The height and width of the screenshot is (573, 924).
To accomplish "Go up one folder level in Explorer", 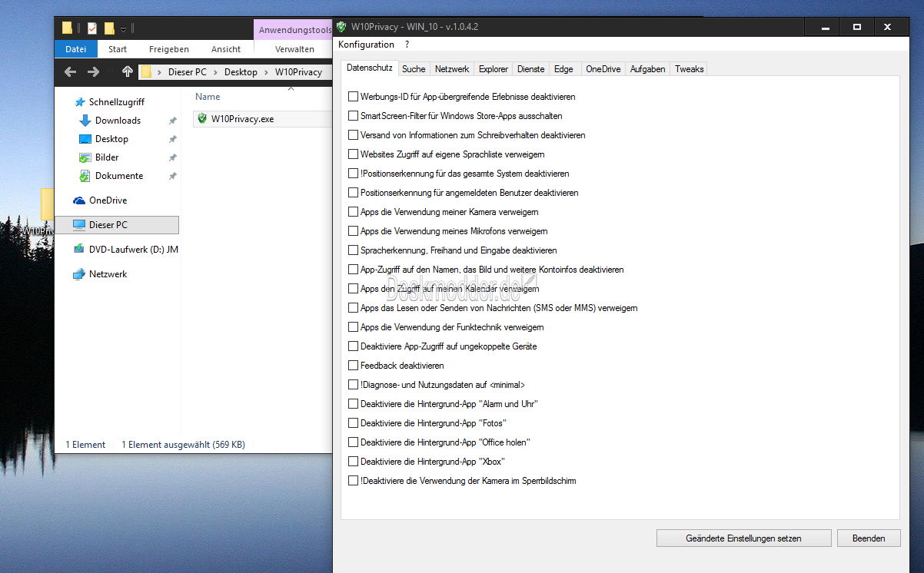I will pos(128,72).
